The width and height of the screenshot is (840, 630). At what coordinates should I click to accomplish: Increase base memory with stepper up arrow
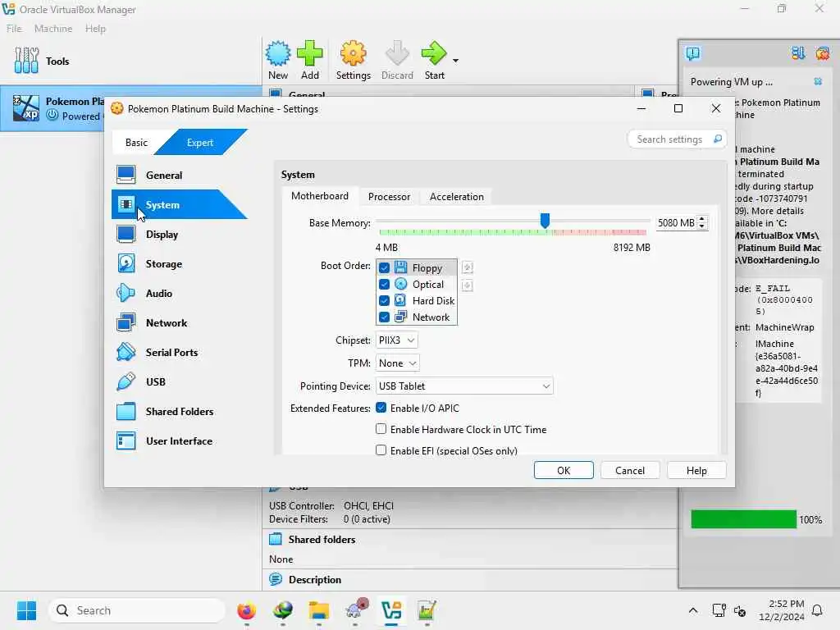point(702,218)
